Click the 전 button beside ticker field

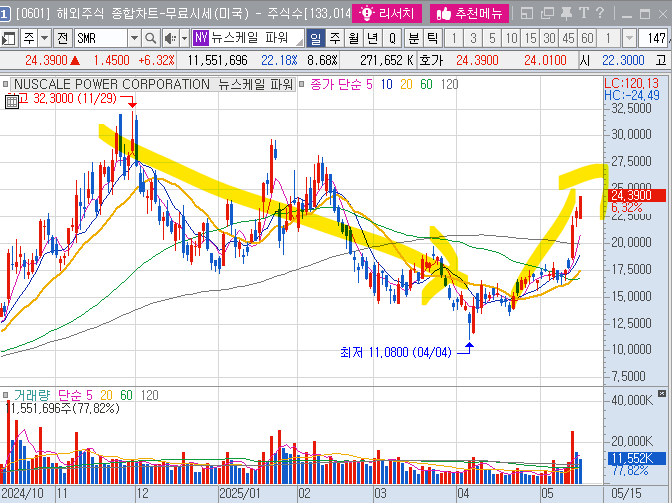(63, 39)
